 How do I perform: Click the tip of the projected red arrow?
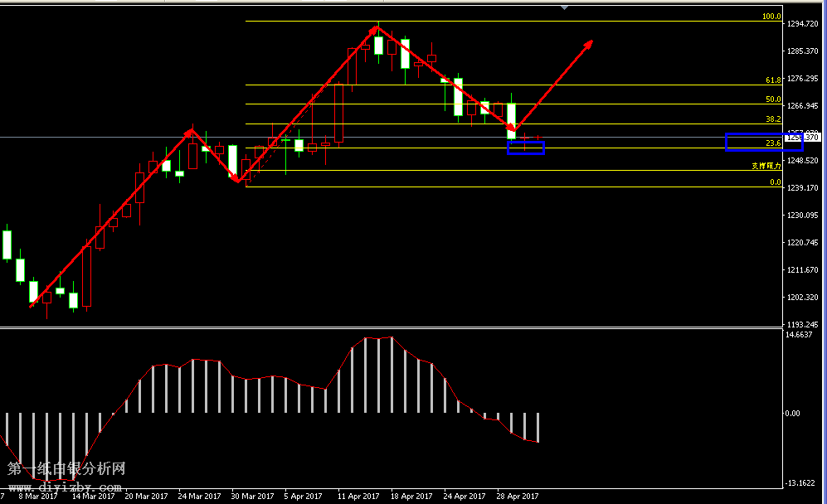[591, 42]
